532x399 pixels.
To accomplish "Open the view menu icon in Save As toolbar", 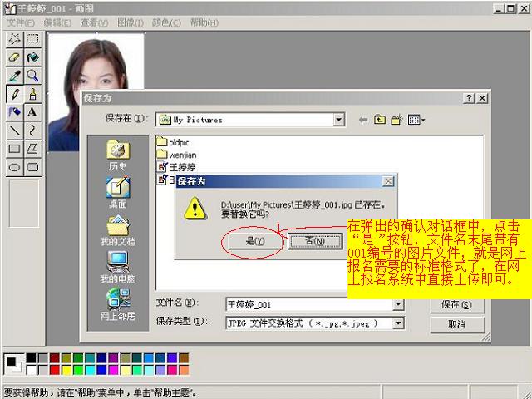I will coord(416,120).
